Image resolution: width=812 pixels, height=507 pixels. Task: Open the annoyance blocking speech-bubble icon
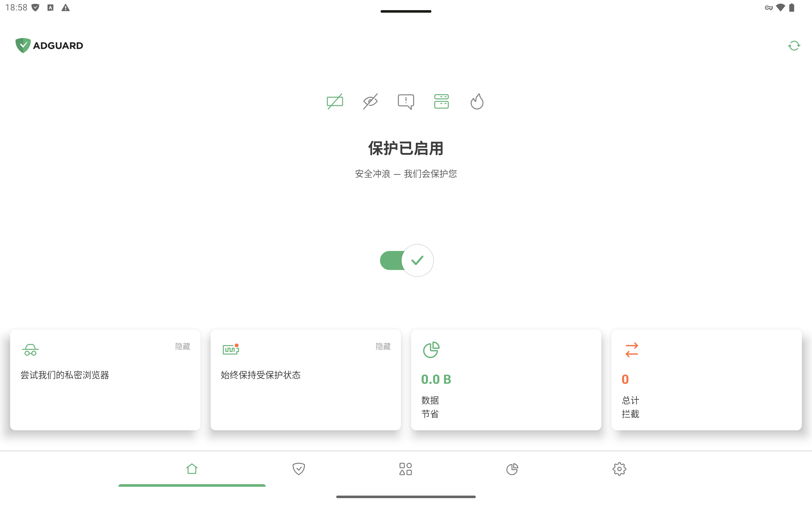(x=406, y=102)
